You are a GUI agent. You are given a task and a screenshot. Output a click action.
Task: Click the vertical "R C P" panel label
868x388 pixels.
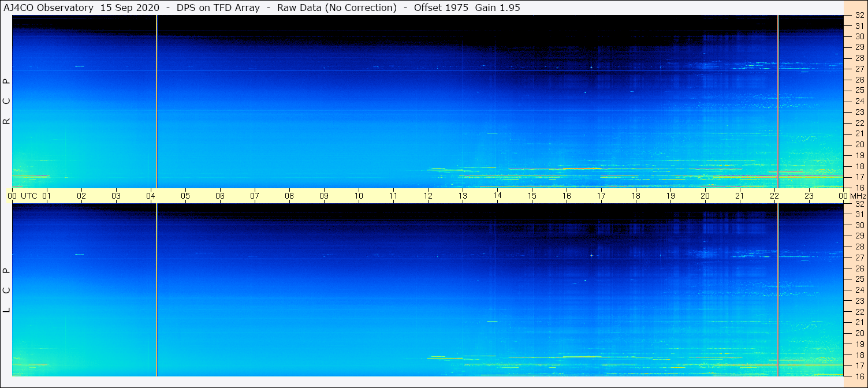coord(7,102)
